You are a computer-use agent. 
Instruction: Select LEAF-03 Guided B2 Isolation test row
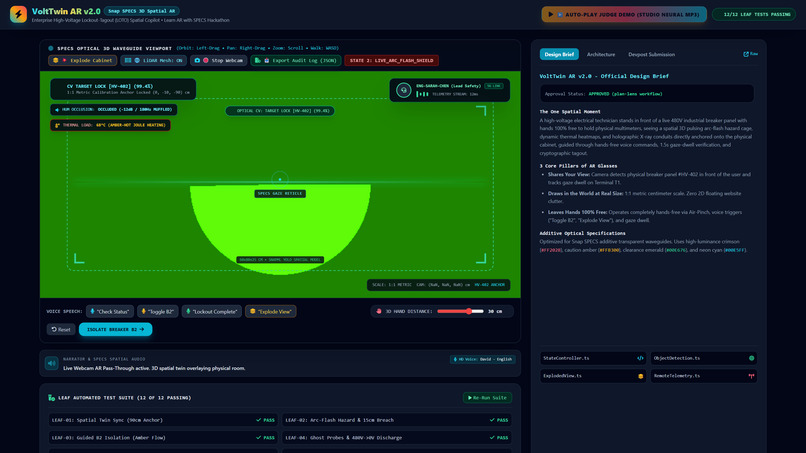click(x=163, y=438)
